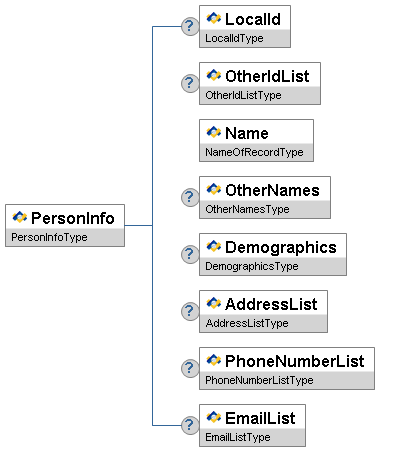Open the DemographicsType type label
The image size is (397, 451).
pyautogui.click(x=252, y=266)
